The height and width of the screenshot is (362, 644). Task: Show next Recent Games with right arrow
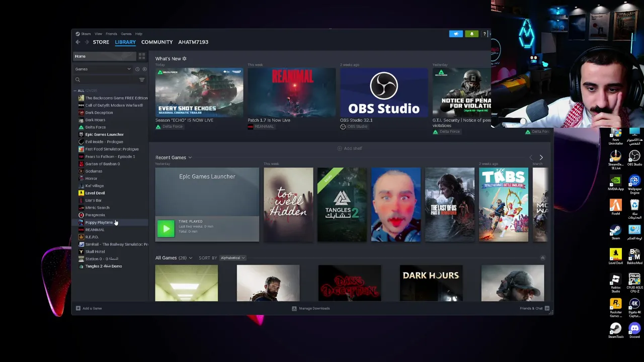pyautogui.click(x=541, y=158)
